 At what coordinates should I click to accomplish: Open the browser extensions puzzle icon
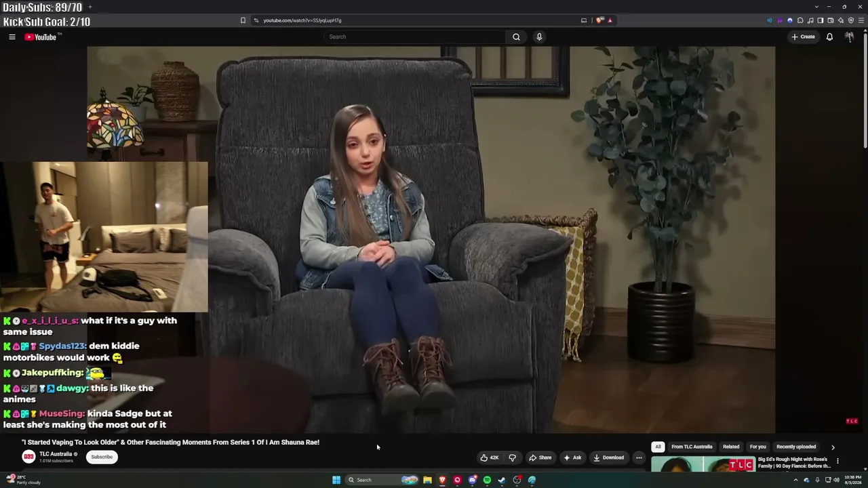(x=800, y=20)
